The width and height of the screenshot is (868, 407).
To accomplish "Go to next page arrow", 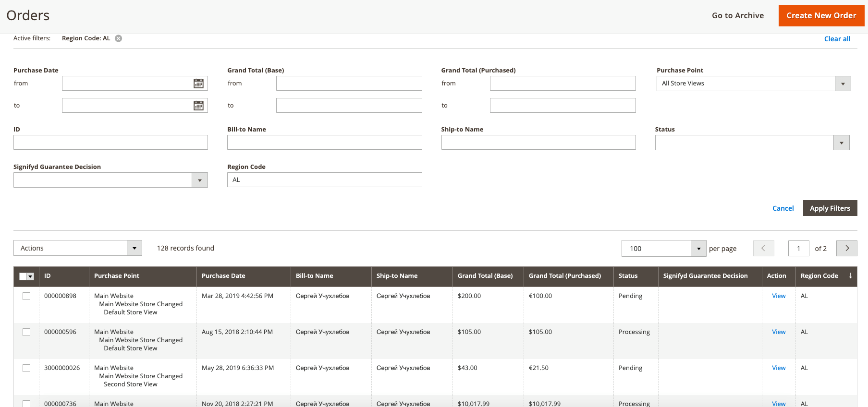I will coord(847,248).
